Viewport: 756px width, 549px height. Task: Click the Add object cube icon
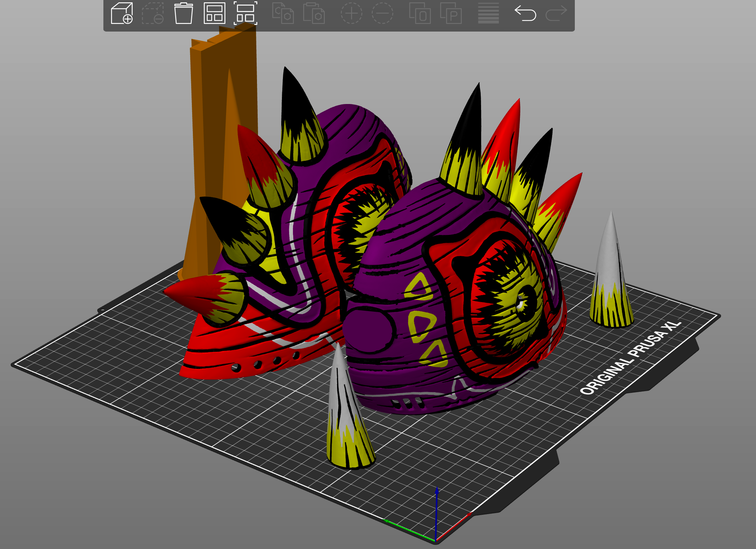point(122,13)
